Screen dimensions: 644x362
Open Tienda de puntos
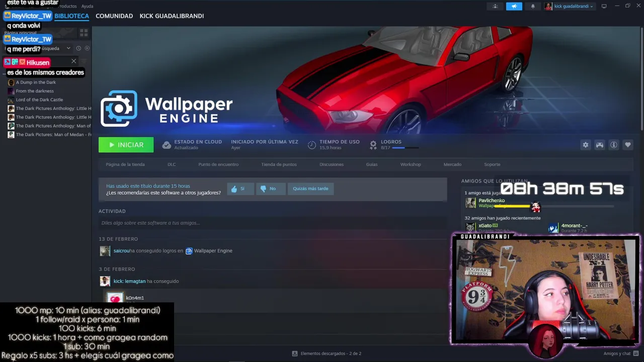279,164
